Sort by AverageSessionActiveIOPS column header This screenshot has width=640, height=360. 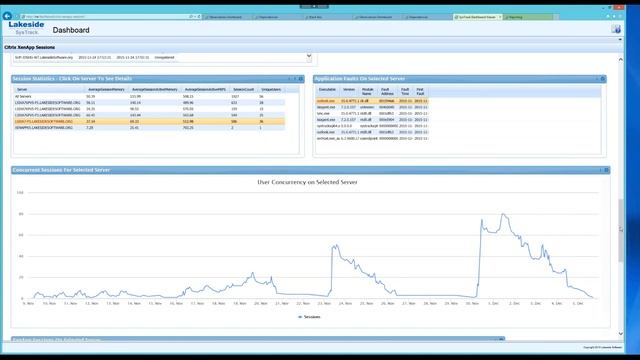point(205,89)
